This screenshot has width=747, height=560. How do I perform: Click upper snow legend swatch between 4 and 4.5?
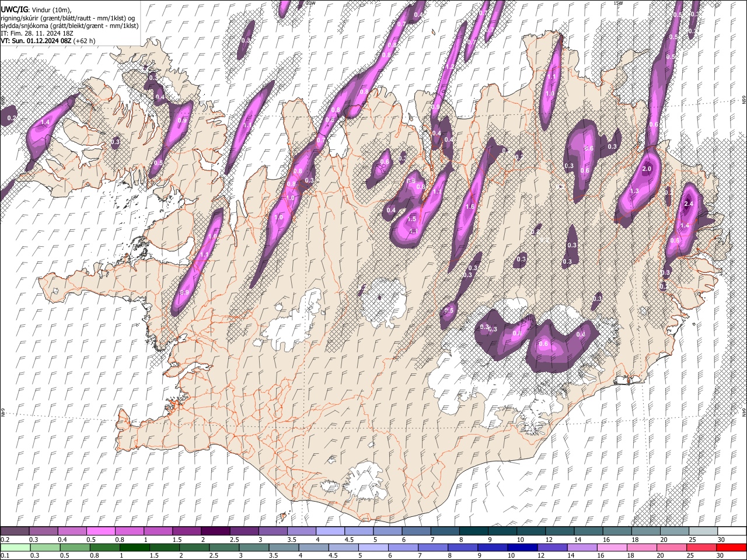[x=330, y=531]
